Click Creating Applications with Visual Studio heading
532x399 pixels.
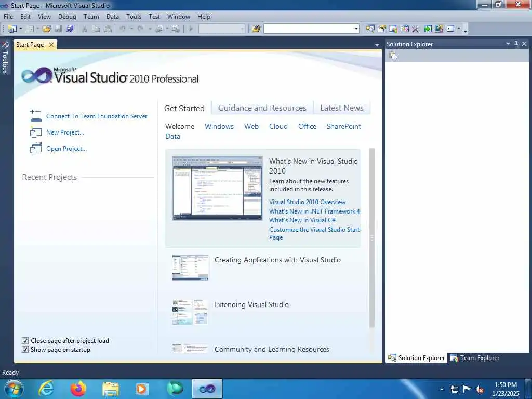coord(277,260)
